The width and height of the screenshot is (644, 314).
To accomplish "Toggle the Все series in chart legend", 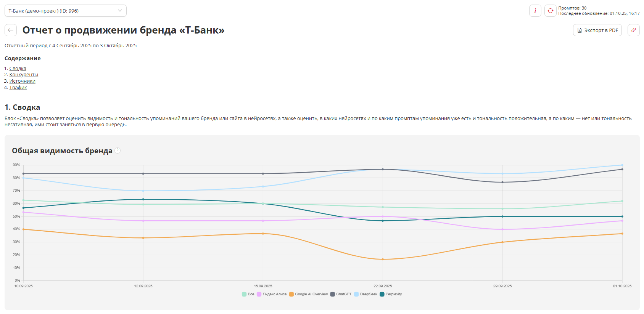I will pos(248,294).
